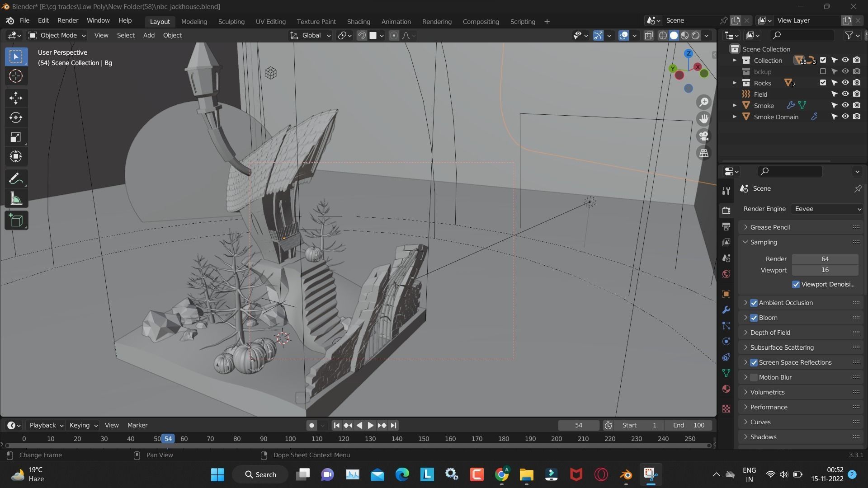Select the Scale tool
Viewport: 868px width, 488px height.
point(16,137)
